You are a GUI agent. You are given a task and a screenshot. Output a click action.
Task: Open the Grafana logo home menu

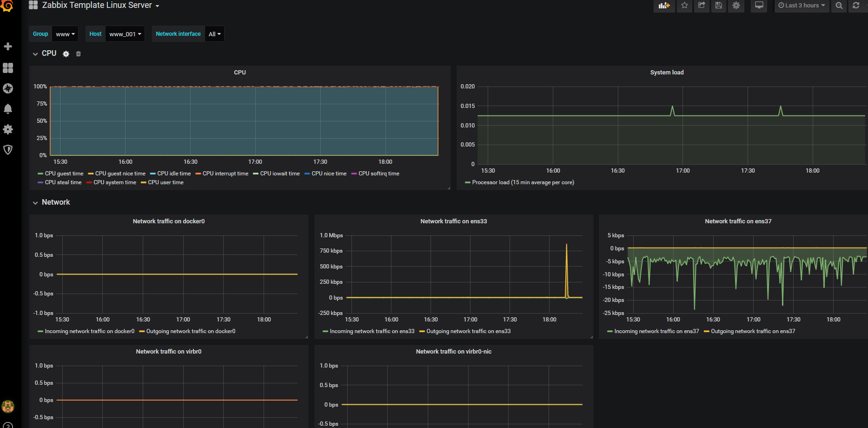coord(7,6)
